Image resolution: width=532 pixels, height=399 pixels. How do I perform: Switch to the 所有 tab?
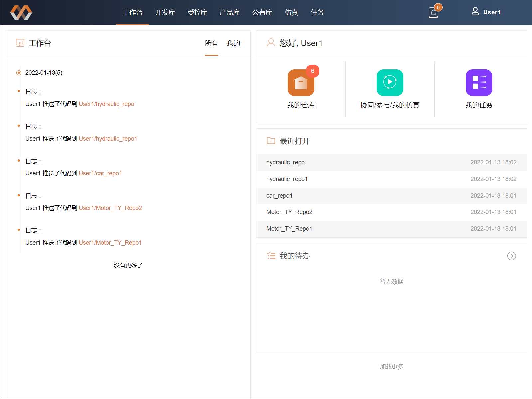(211, 43)
